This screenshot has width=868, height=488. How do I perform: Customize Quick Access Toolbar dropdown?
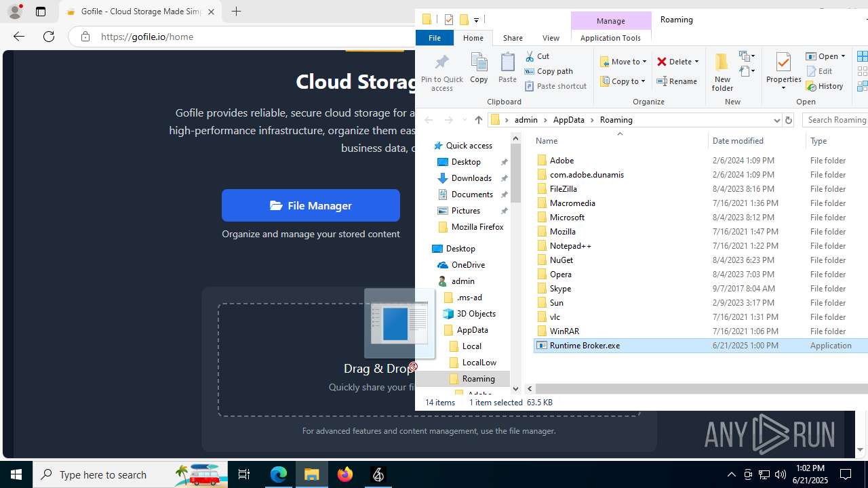[x=476, y=20]
